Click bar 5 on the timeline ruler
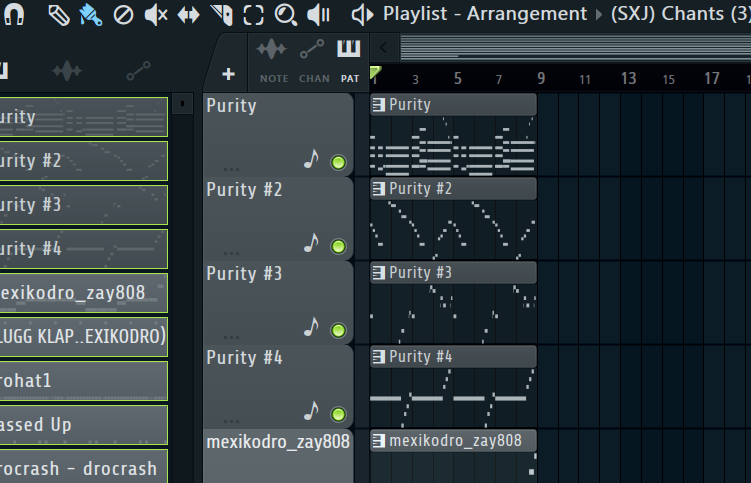751x483 pixels. 458,79
